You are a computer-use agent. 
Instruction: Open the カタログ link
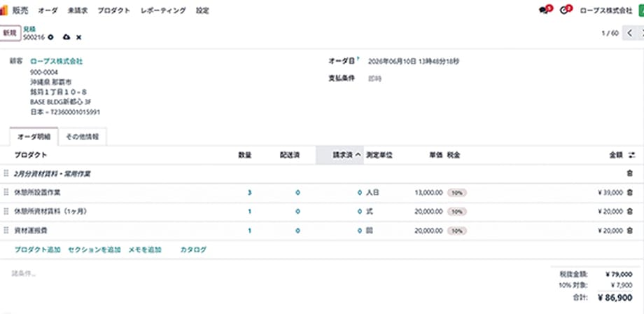click(193, 250)
